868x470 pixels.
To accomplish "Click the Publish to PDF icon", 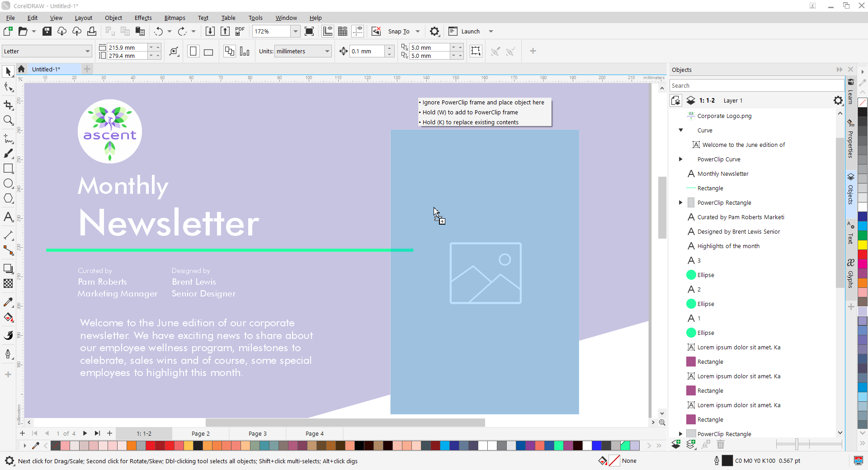I will pyautogui.click(x=240, y=31).
